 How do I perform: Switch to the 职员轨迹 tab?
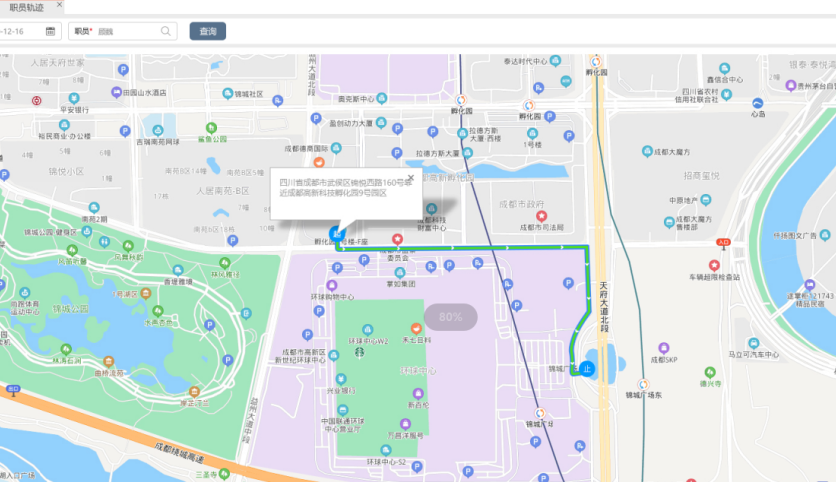[x=26, y=6]
